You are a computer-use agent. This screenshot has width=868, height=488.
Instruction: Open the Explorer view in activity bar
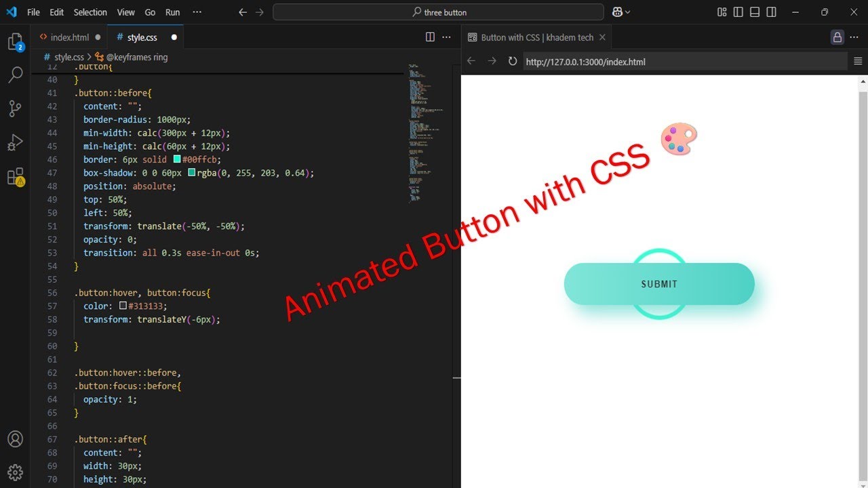[x=15, y=42]
